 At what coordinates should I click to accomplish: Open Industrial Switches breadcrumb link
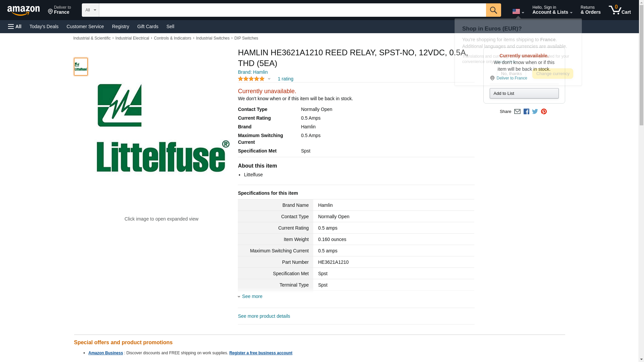pyautogui.click(x=213, y=38)
